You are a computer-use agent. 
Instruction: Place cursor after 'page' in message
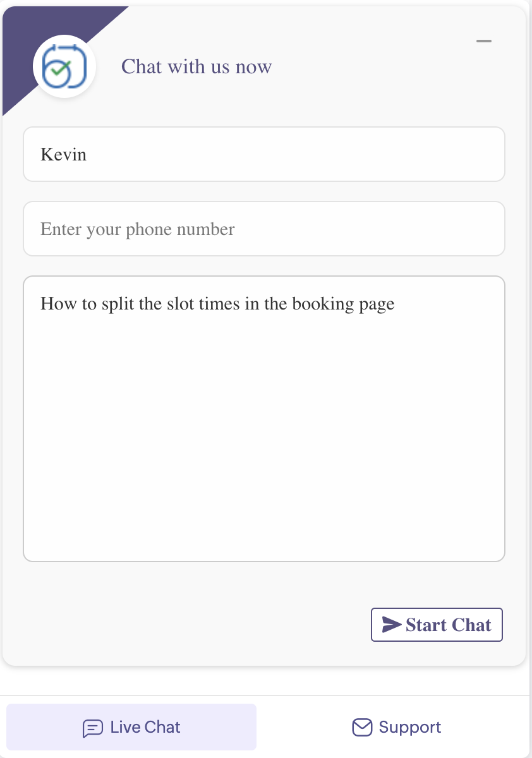[396, 304]
